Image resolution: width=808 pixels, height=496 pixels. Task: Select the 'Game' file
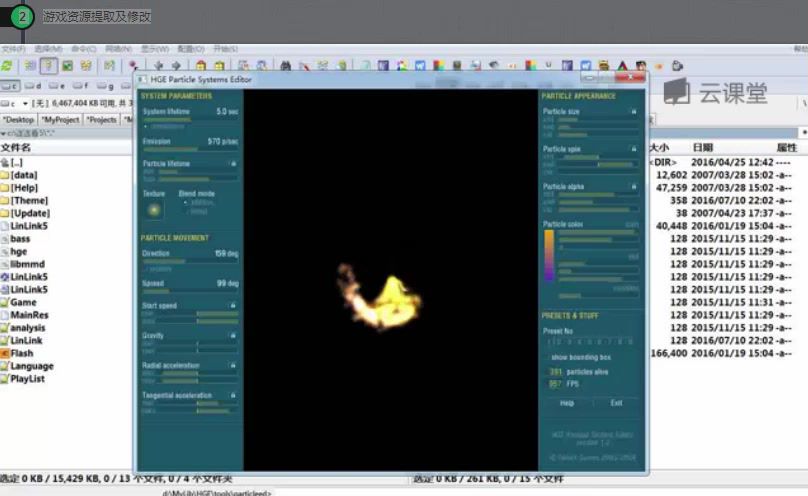[23, 302]
